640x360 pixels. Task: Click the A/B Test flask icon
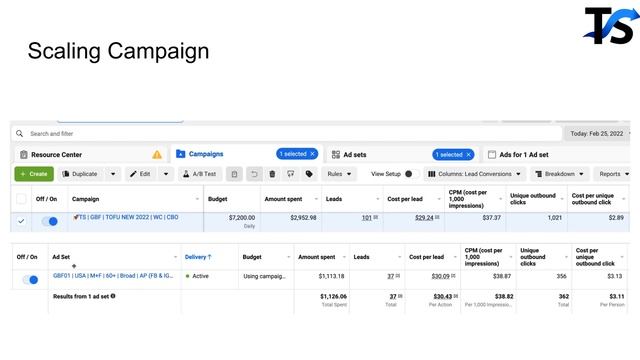tap(186, 174)
